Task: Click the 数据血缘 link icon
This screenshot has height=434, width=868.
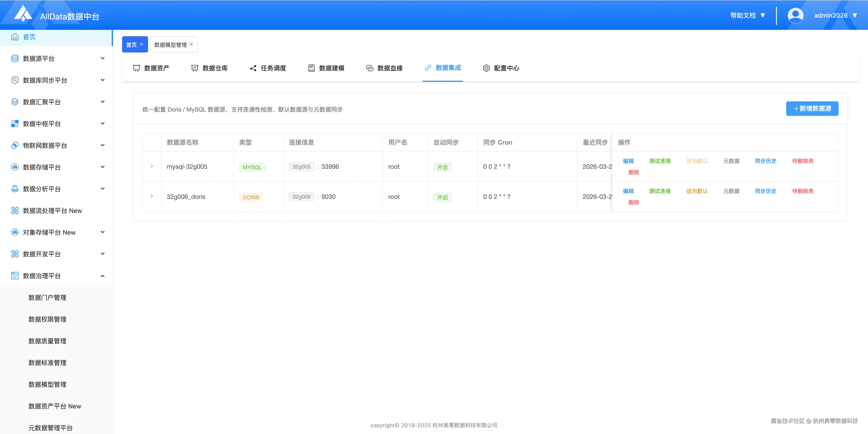Action: (x=370, y=68)
